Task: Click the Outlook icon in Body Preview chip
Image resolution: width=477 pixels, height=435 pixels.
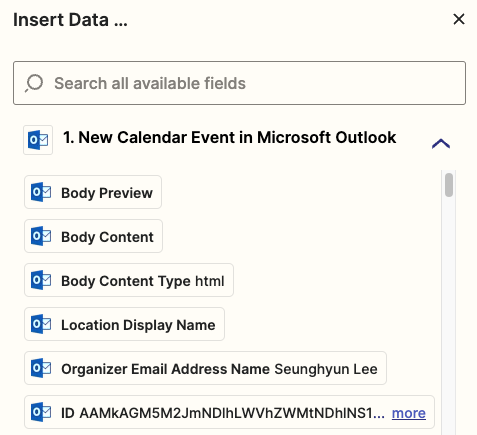Action: click(41, 192)
